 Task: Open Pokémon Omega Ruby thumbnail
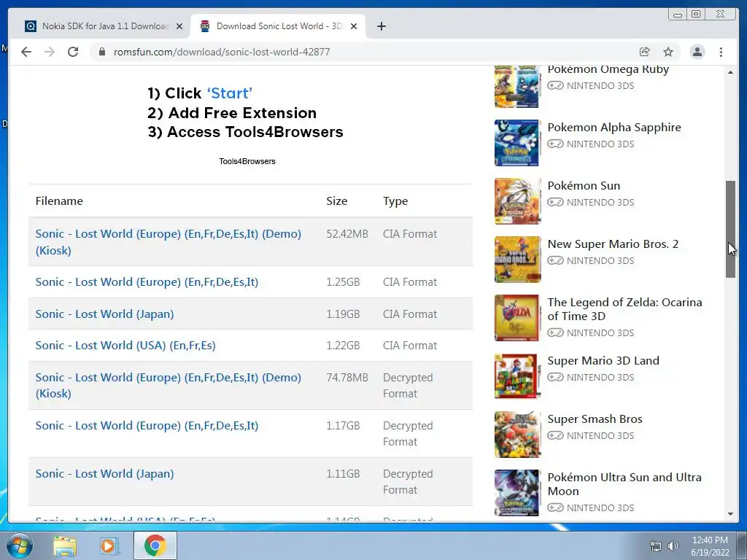point(517,86)
